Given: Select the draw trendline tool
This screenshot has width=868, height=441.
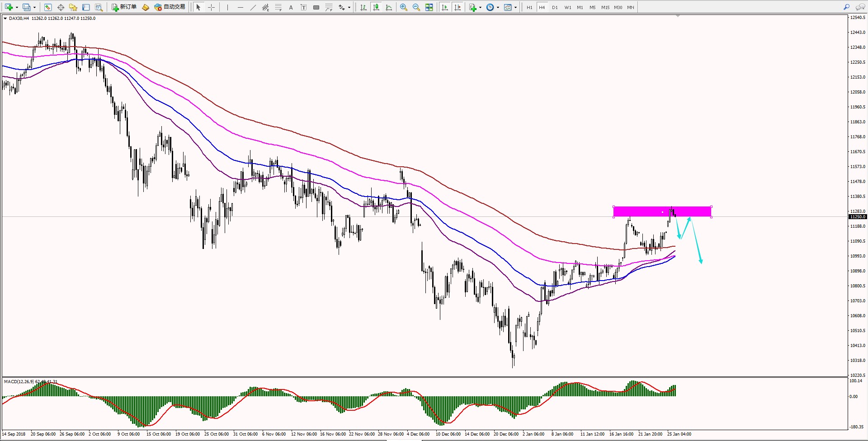Looking at the screenshot, I should (253, 7).
